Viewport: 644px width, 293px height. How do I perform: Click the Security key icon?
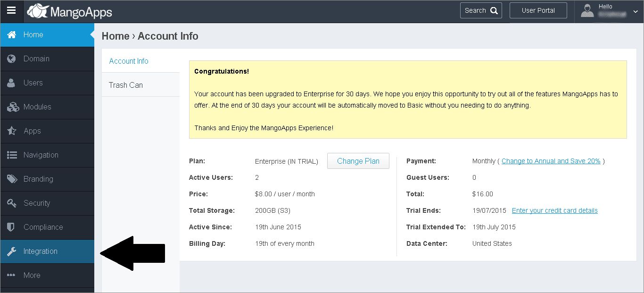coord(12,203)
